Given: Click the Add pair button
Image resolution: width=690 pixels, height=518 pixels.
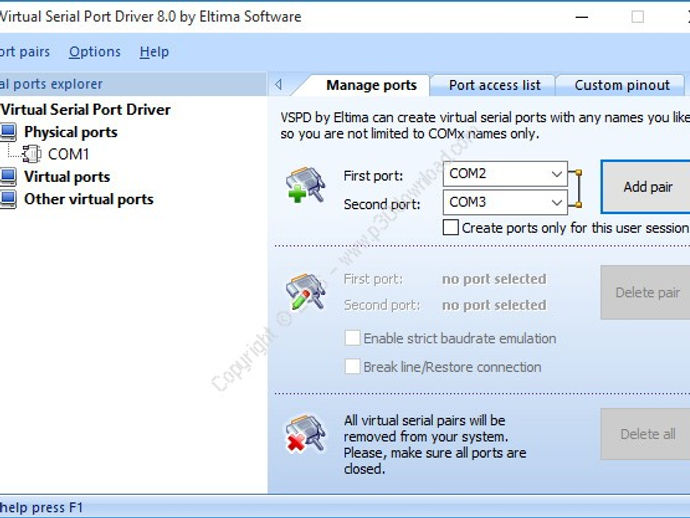Looking at the screenshot, I should [x=647, y=187].
